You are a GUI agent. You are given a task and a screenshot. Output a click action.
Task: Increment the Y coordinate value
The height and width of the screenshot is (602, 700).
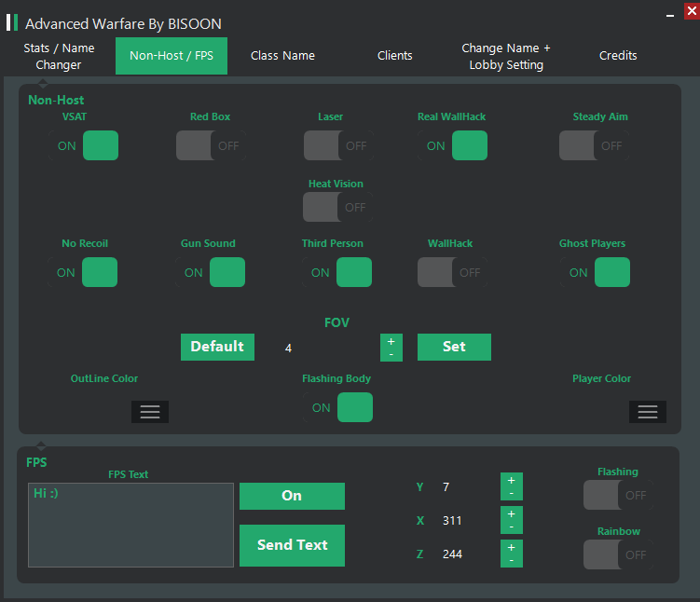(x=512, y=480)
